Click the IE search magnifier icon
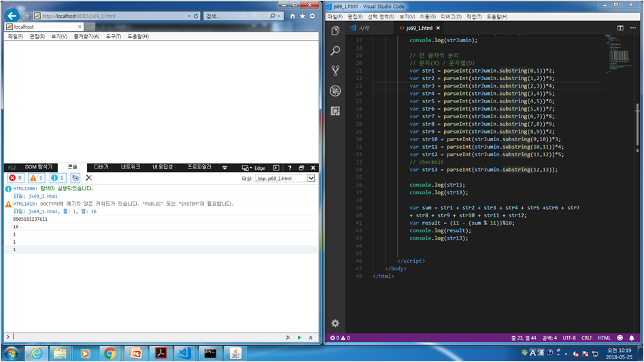 [x=272, y=16]
